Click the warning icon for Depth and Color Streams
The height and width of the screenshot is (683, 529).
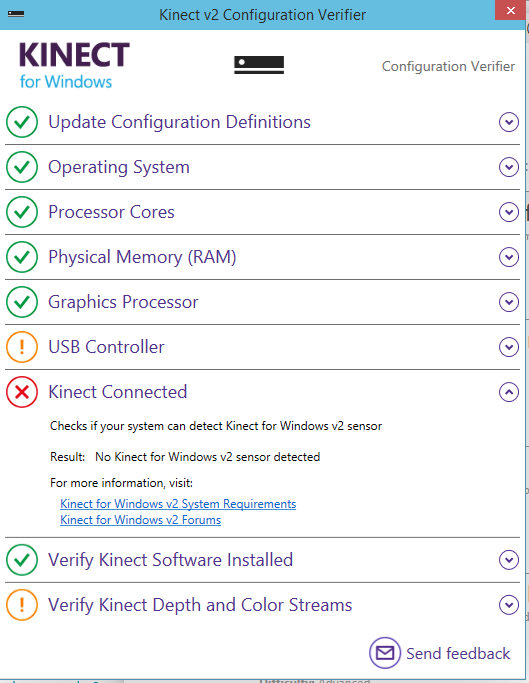(22, 605)
